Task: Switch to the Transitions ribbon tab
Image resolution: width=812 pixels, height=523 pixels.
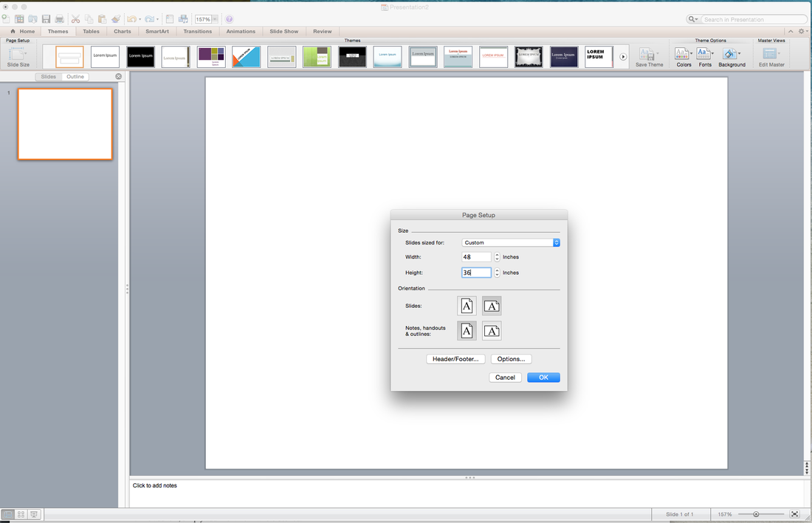Action: [x=197, y=31]
